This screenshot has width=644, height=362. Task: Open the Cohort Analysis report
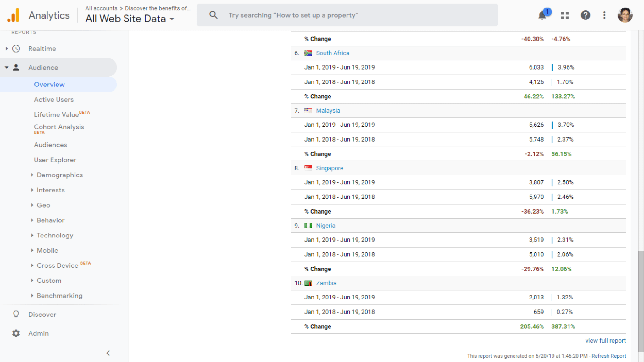(59, 127)
